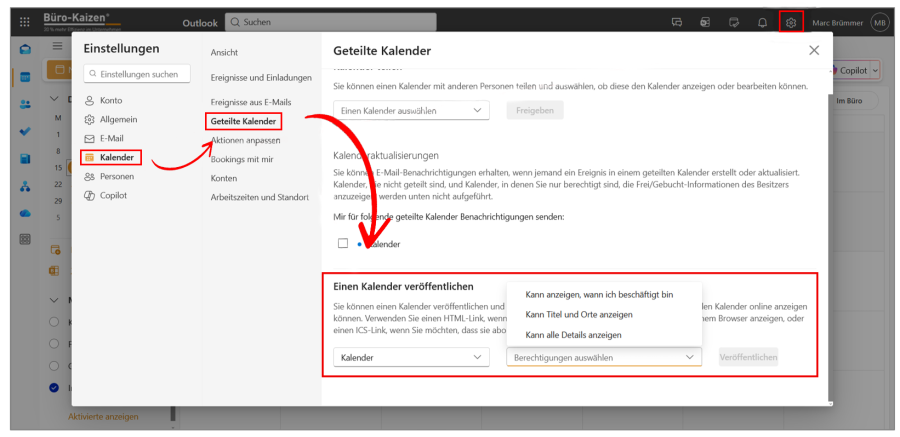The image size is (900, 437).
Task: Click the blue square app icon below To Do
Action: (x=25, y=159)
